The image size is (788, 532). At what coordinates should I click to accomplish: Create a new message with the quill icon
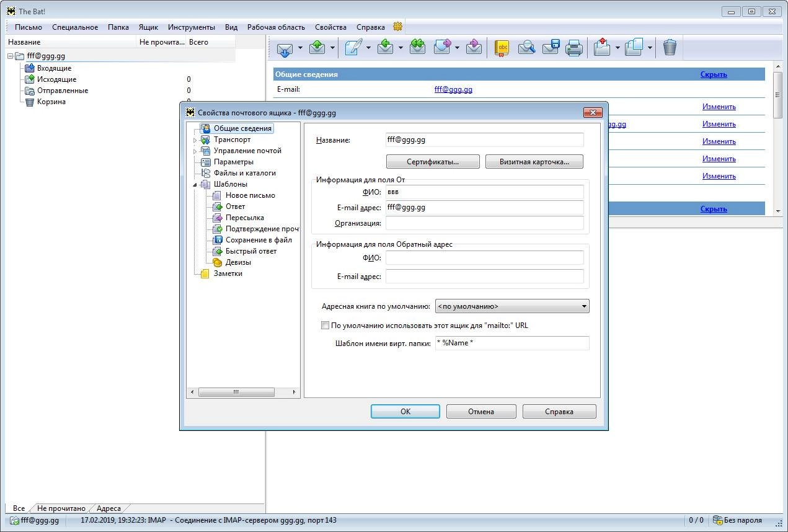(353, 48)
